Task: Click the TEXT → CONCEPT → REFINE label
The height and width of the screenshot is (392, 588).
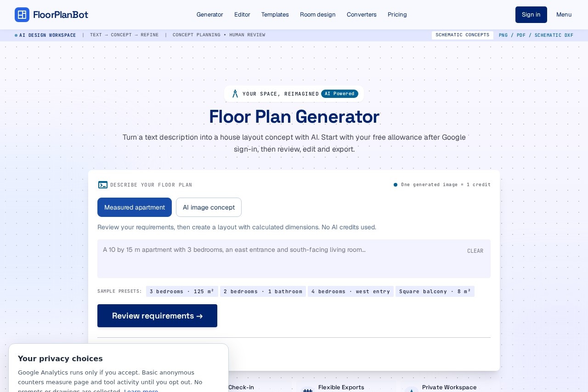Action: pyautogui.click(x=124, y=35)
